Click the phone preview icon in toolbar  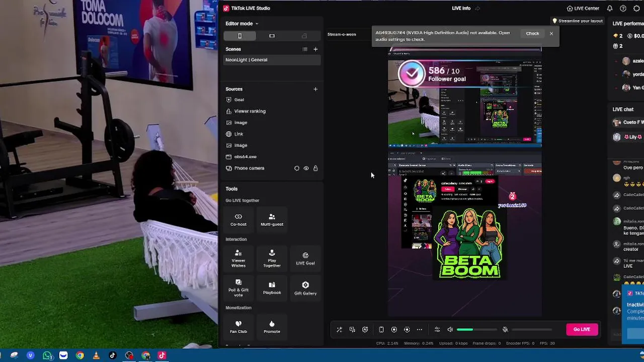click(x=381, y=330)
